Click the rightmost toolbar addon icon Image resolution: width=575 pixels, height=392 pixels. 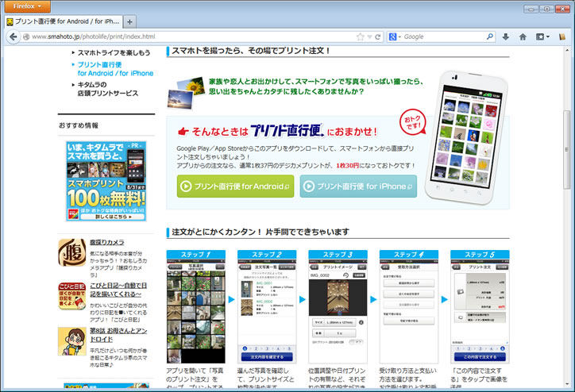click(561, 37)
